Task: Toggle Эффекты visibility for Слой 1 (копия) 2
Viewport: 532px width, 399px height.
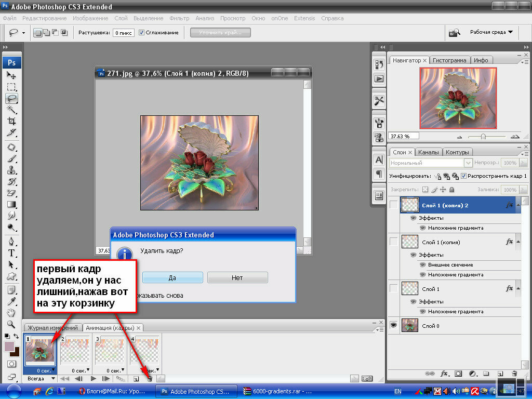Action: (x=413, y=218)
